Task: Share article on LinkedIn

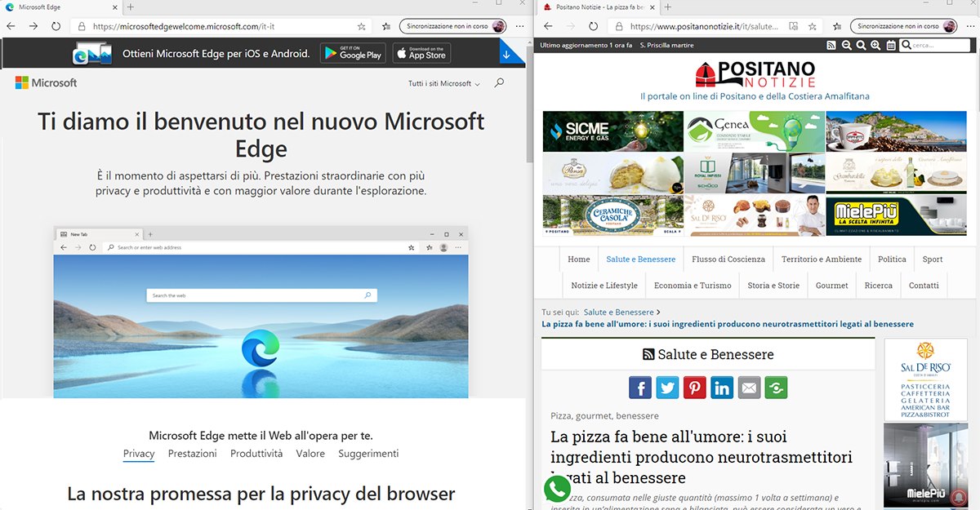Action: [x=722, y=387]
